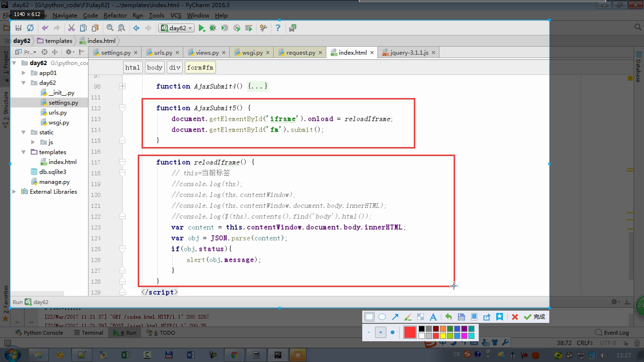
Task: Open the Event Log
Action: coord(612,333)
